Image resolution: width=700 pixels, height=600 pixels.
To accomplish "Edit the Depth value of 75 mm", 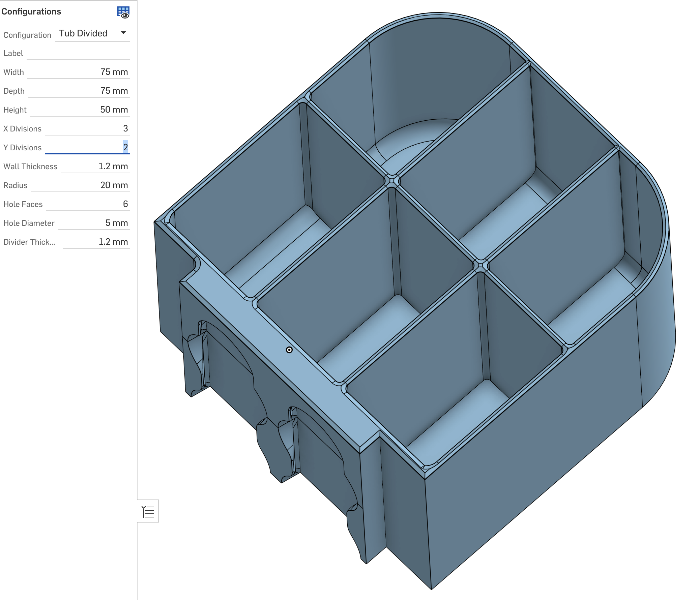I will tap(79, 91).
